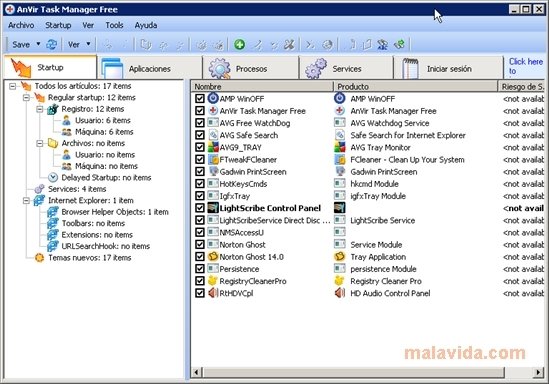Click the RtHDVCpl speaker icon in Nombre column
This screenshot has height=384, width=549.
point(213,293)
